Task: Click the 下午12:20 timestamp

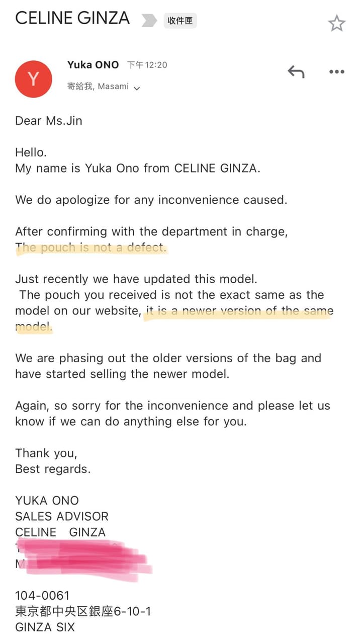Action: [x=147, y=65]
